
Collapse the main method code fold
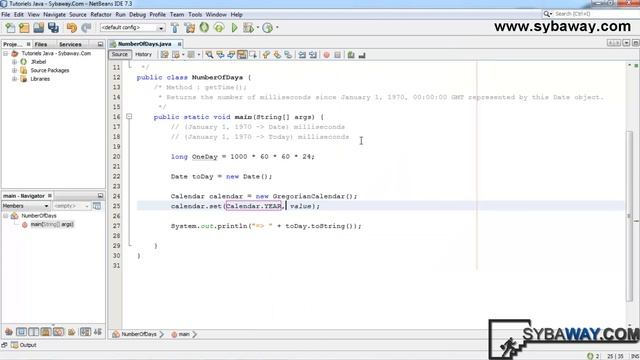click(x=129, y=117)
